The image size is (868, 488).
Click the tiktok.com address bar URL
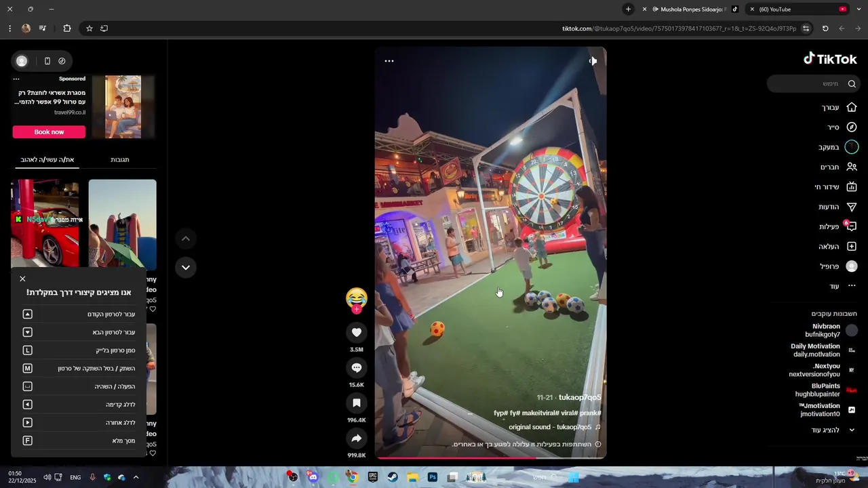point(679,28)
